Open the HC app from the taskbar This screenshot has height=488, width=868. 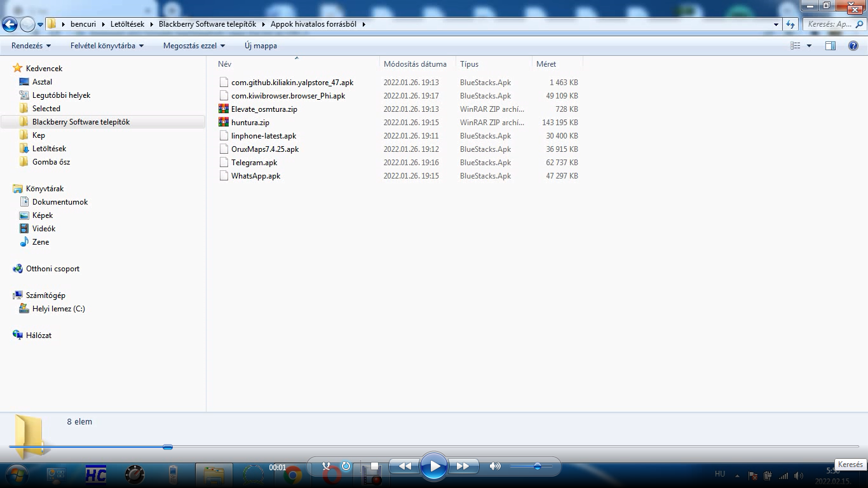96,475
